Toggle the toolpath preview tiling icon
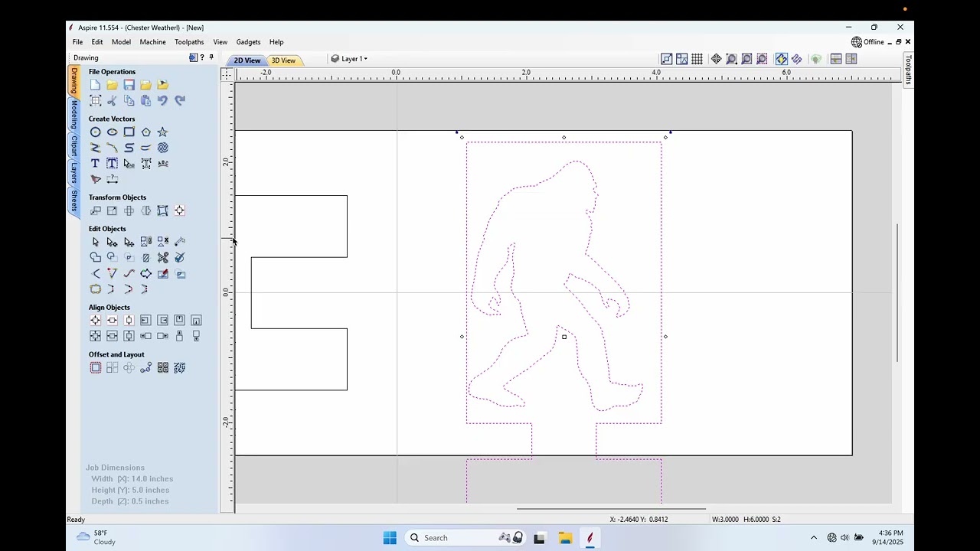Image resolution: width=980 pixels, height=551 pixels. (797, 59)
